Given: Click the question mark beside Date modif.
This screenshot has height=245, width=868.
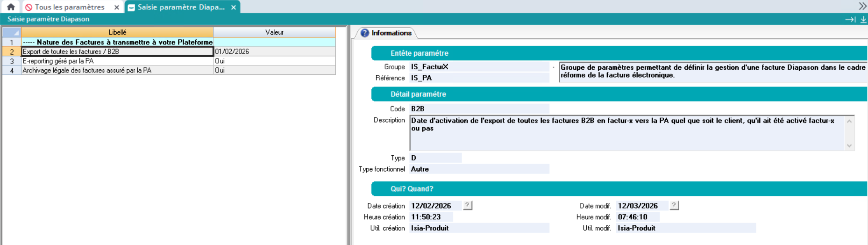Looking at the screenshot, I should point(674,205).
